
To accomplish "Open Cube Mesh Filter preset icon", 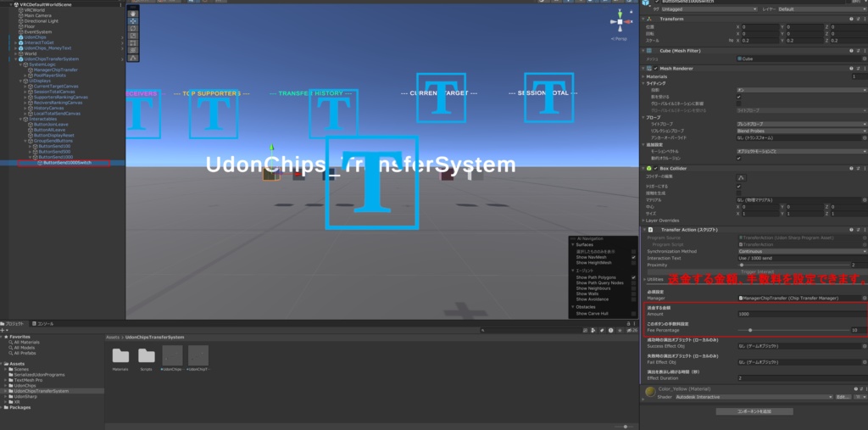I will [858, 51].
